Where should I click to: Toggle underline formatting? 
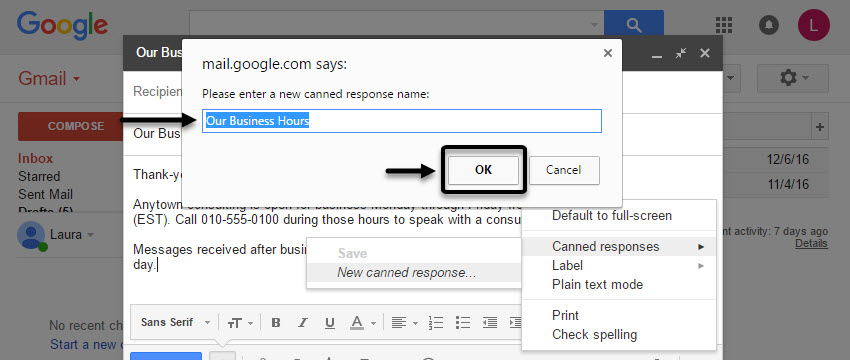[x=330, y=323]
